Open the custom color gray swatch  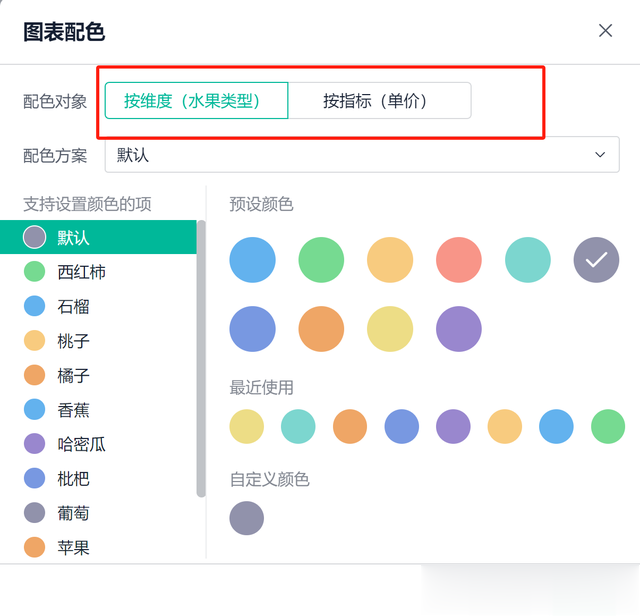coord(247,518)
